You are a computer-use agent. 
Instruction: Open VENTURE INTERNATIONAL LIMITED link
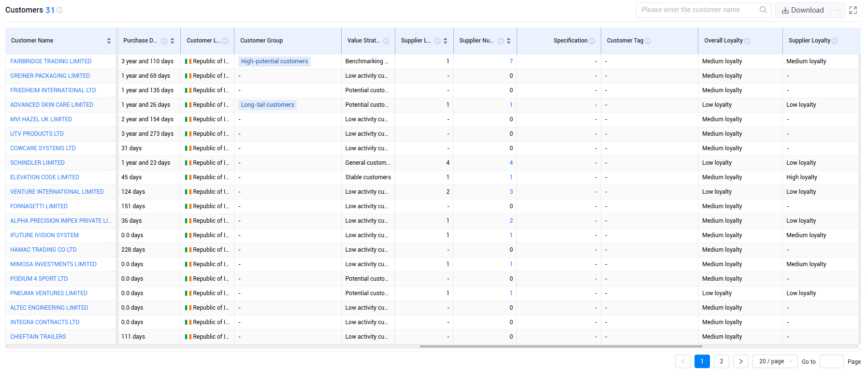tap(57, 192)
